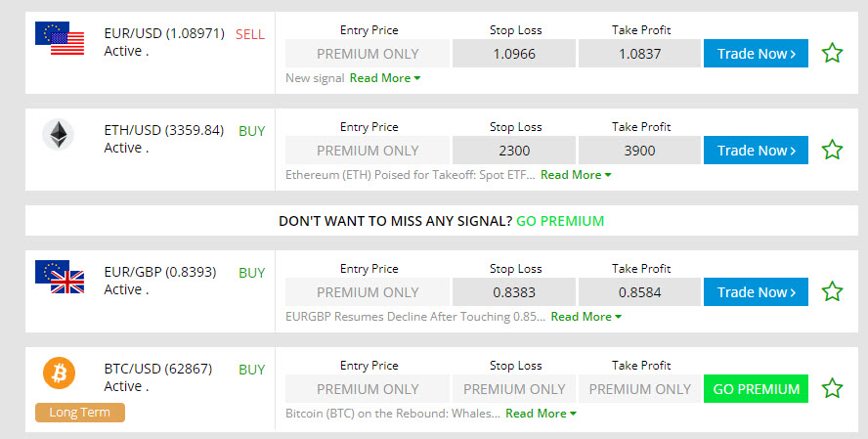
Task: Expand Read More under EUR/USD signal
Action: tap(384, 78)
